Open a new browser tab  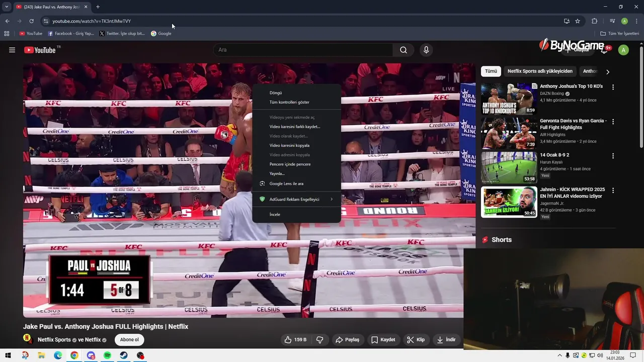(98, 7)
